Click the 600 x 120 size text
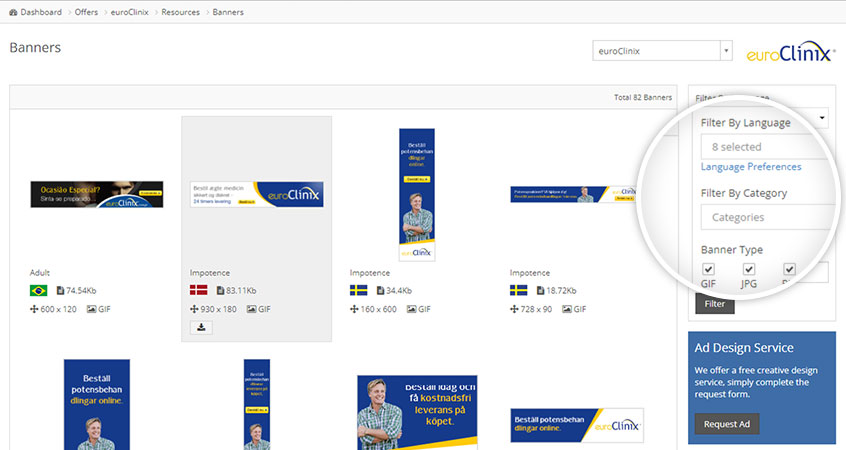The width and height of the screenshot is (846, 450). click(x=59, y=309)
